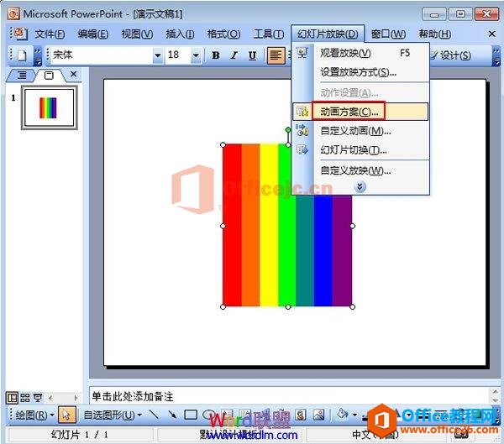The image size is (504, 444).
Task: Close the document window with menu bar X
Action: click(x=491, y=34)
